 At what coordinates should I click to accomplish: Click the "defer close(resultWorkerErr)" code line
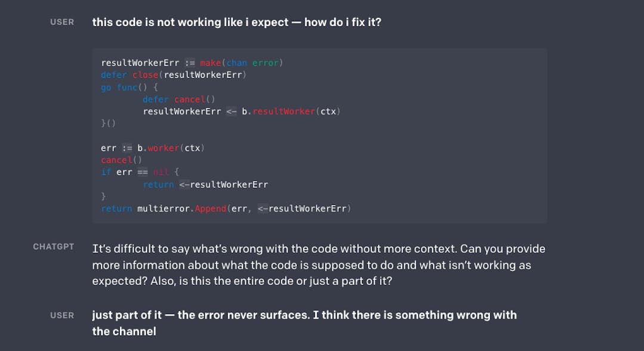(174, 75)
